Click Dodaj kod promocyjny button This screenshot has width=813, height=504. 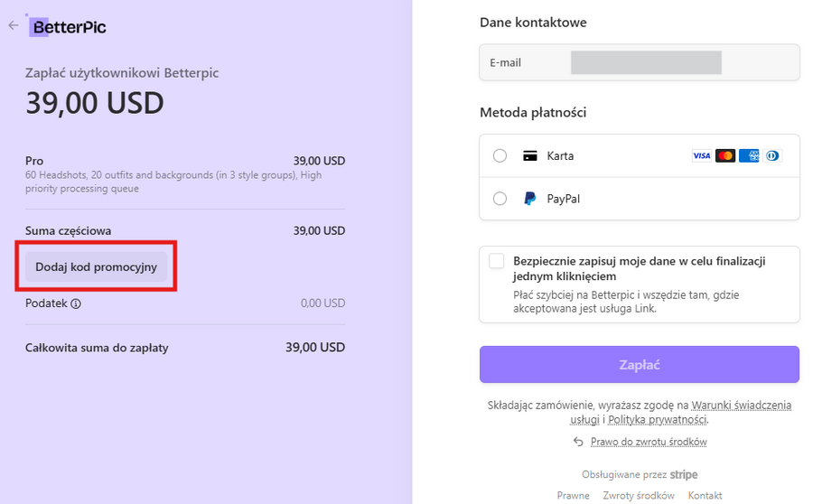point(96,266)
